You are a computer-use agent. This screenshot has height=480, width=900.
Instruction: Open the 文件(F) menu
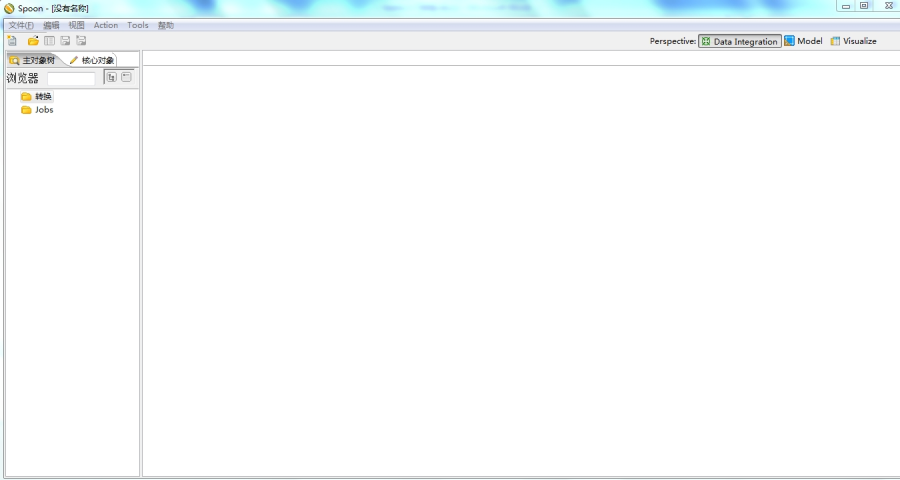[x=21, y=25]
